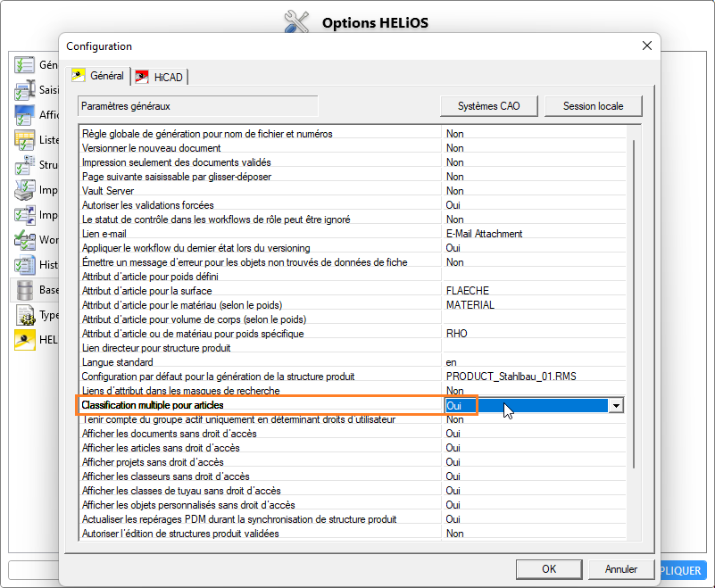The width and height of the screenshot is (715, 588).
Task: Close the Configuration dialog
Action: [x=646, y=46]
